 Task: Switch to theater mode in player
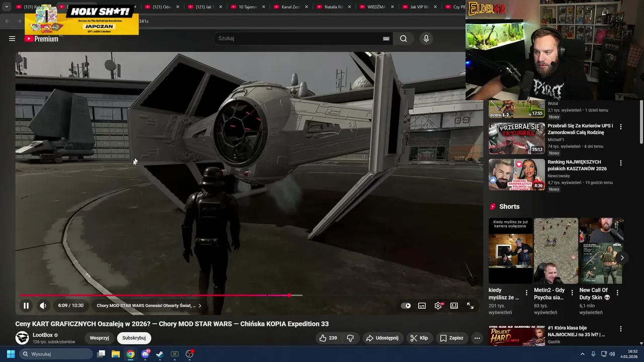(454, 306)
